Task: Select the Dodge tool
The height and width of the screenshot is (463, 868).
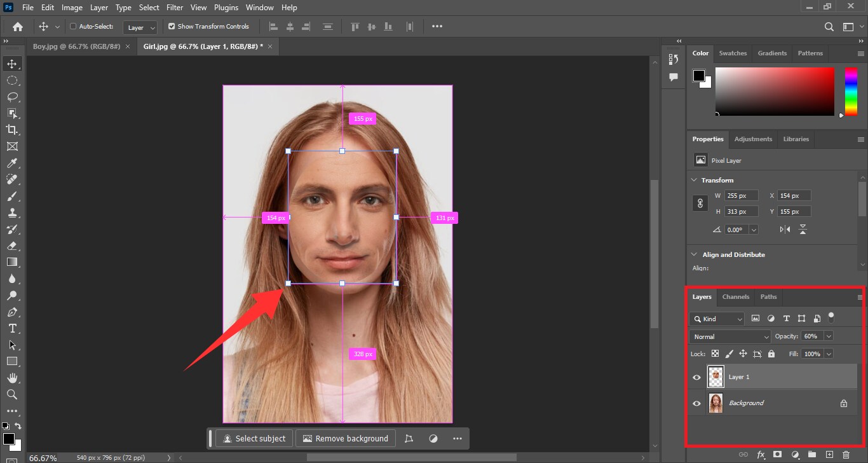Action: [12, 295]
